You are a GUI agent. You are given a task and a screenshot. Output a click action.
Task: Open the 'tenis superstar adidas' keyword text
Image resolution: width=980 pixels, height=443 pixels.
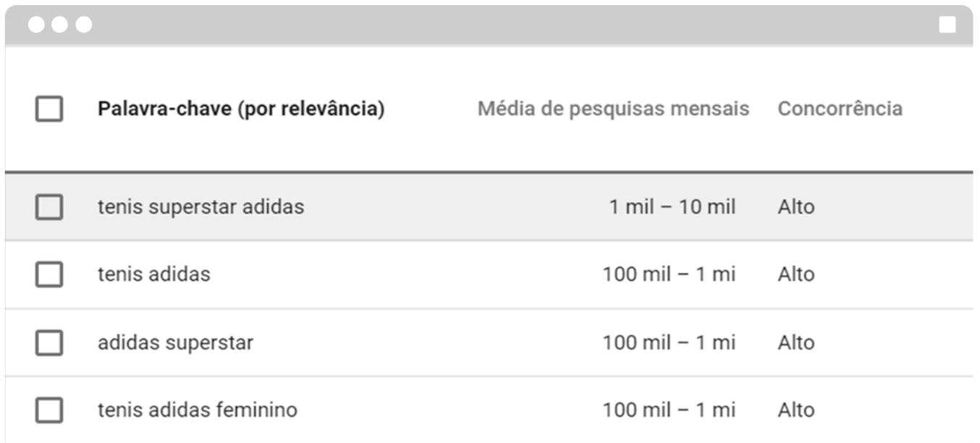(x=200, y=207)
